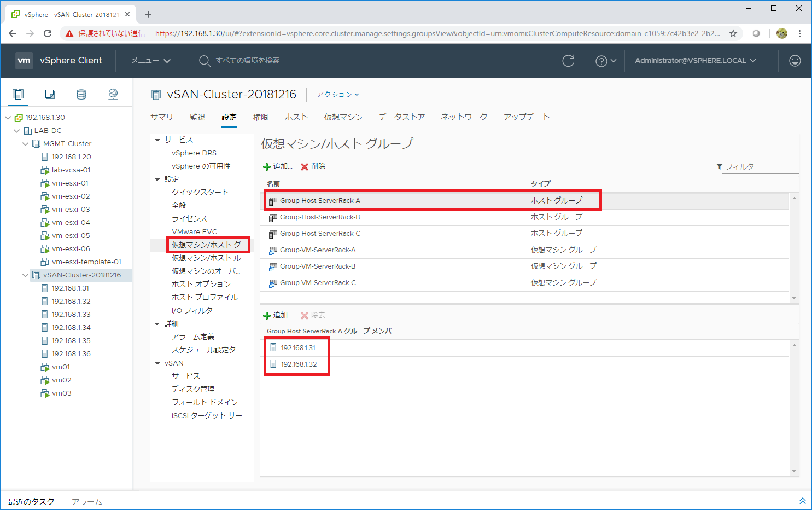This screenshot has height=510, width=812.
Task: Bookmark this page with star icon
Action: point(733,33)
